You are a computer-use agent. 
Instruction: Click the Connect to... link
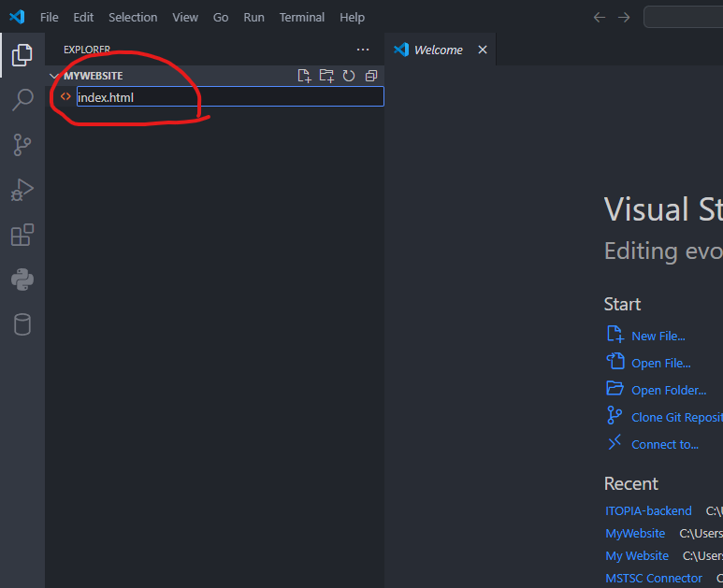[665, 445]
